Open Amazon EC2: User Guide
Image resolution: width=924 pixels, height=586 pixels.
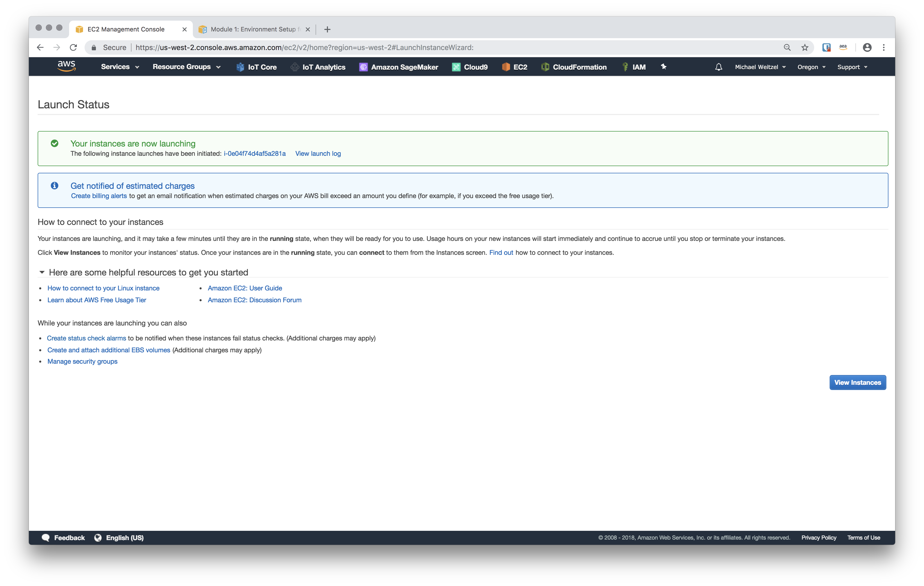click(x=245, y=288)
